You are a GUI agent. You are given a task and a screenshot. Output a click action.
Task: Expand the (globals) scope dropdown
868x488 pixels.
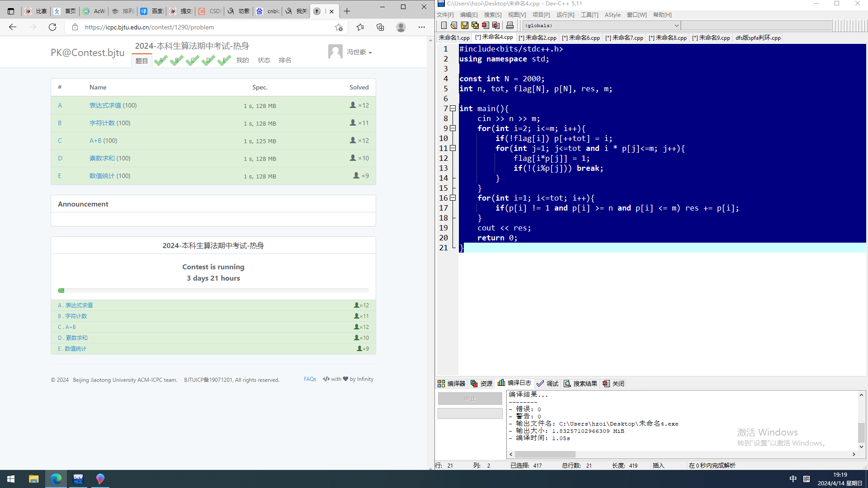pos(676,26)
